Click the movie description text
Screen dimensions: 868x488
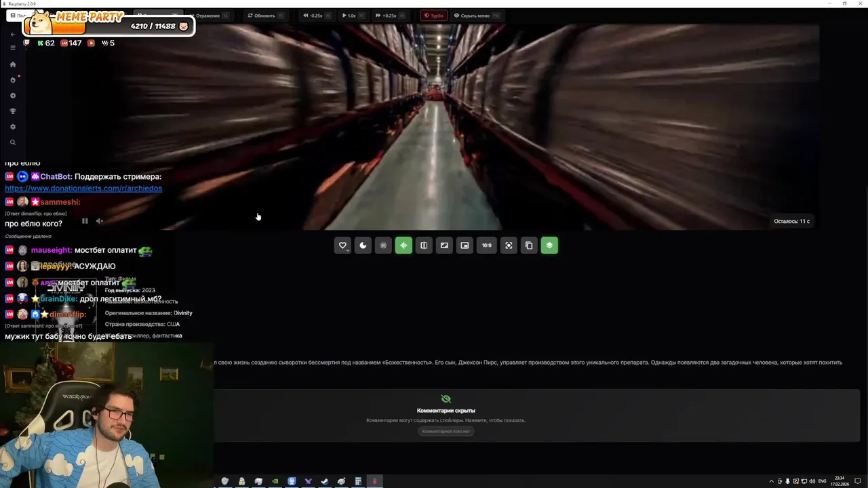[x=528, y=363]
